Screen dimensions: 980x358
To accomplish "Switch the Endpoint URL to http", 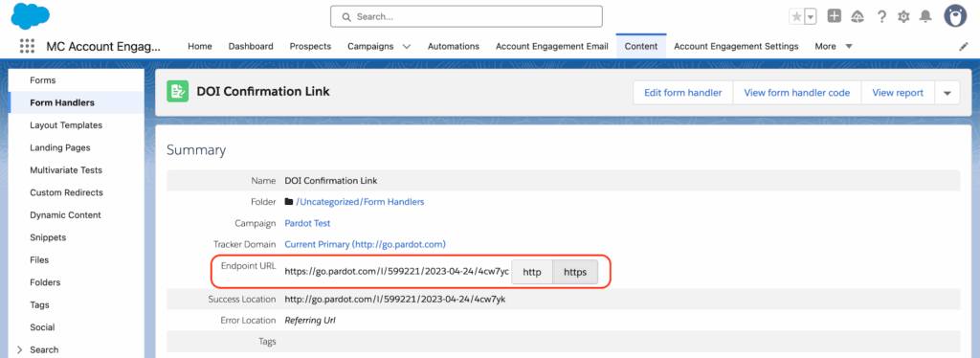I will click(x=532, y=272).
